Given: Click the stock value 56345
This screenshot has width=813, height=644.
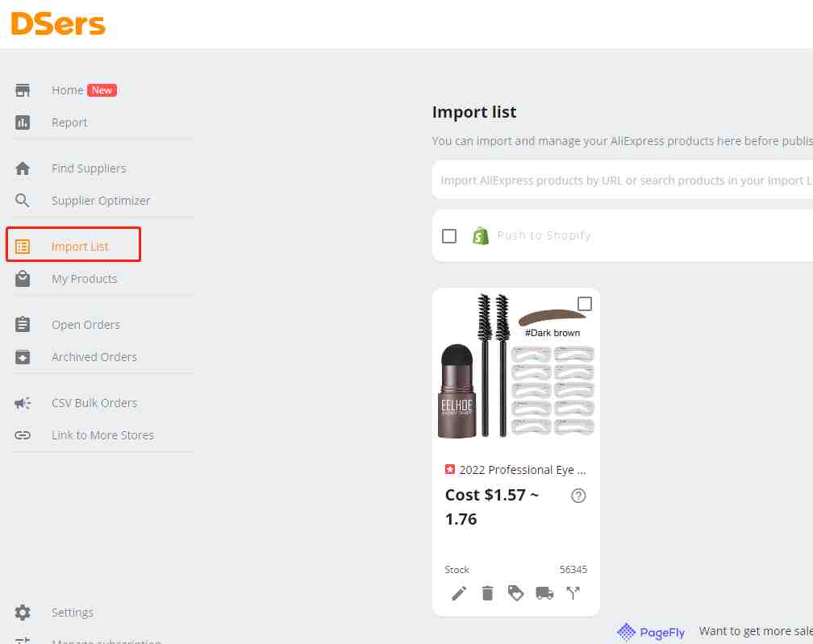Looking at the screenshot, I should point(573,569).
